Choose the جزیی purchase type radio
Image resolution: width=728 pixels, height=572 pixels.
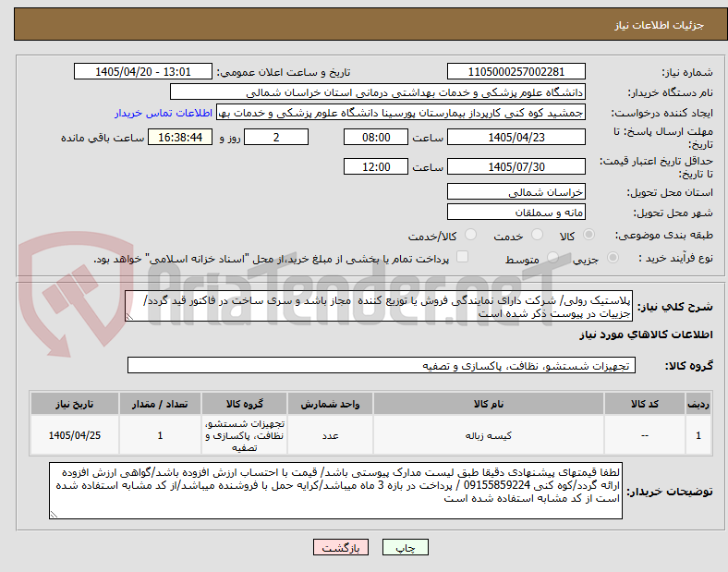click(x=613, y=257)
